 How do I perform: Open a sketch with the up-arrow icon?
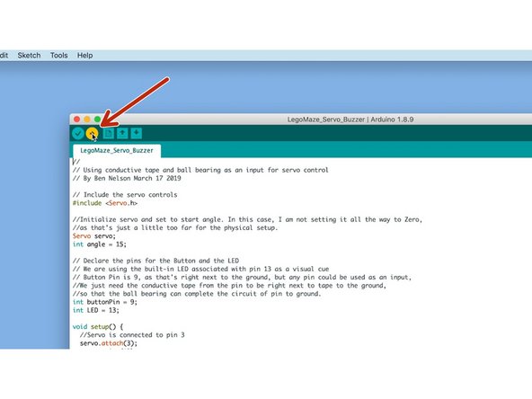[122, 133]
